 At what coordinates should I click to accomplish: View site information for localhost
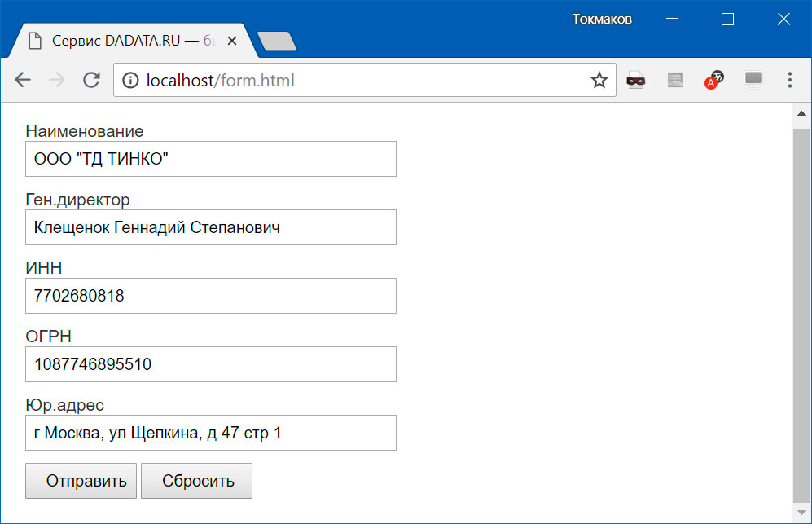tap(129, 80)
